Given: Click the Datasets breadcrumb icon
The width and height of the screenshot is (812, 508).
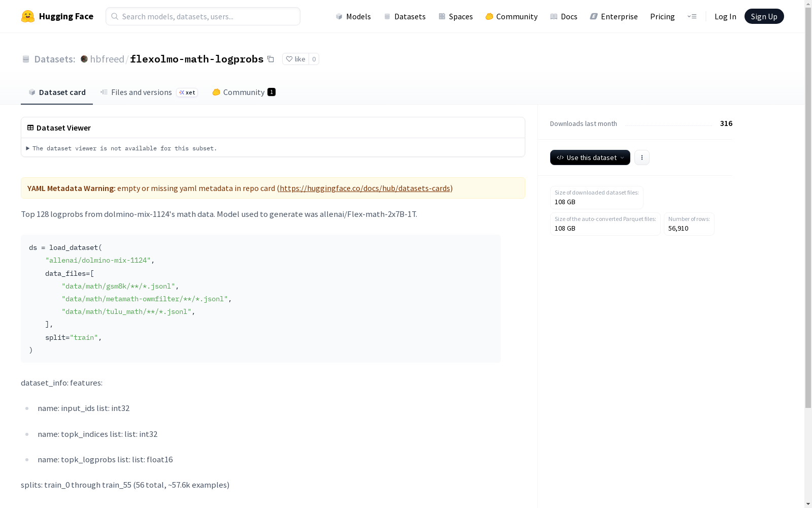Looking at the screenshot, I should 26,59.
